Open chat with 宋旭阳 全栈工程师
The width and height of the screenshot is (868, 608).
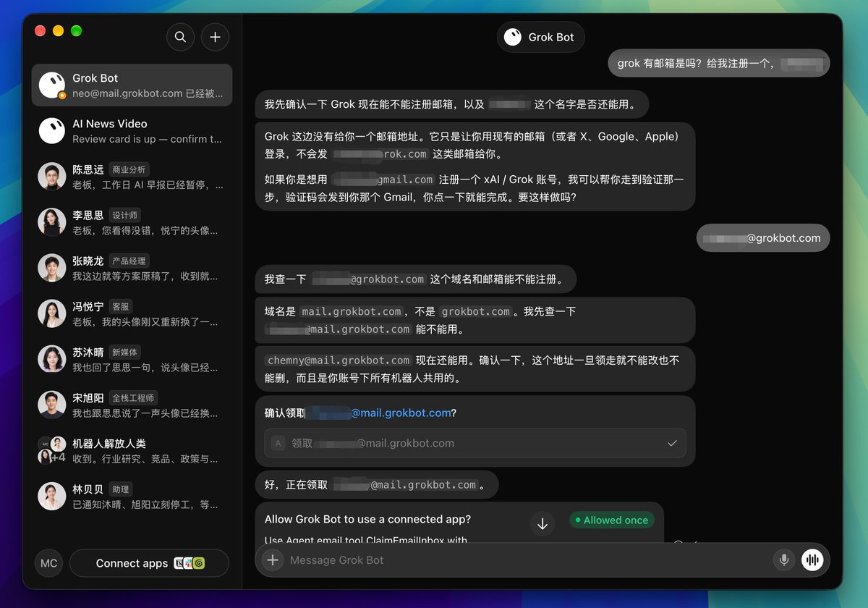[x=132, y=405]
